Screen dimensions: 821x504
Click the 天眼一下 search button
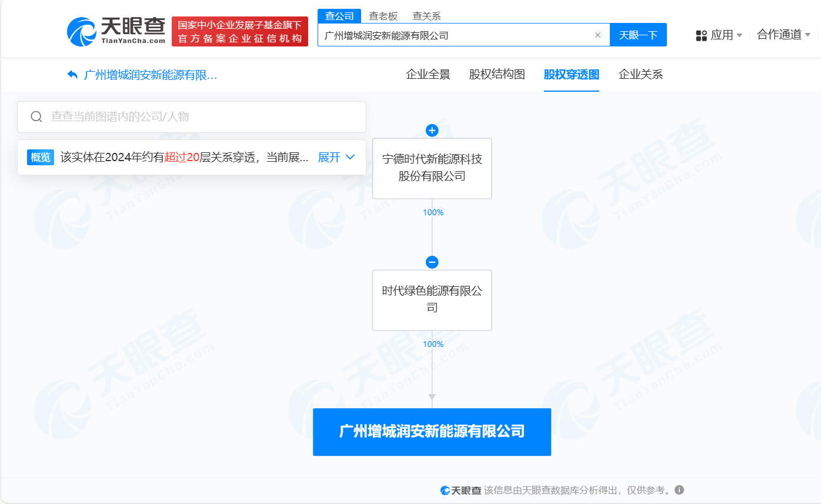pos(638,35)
